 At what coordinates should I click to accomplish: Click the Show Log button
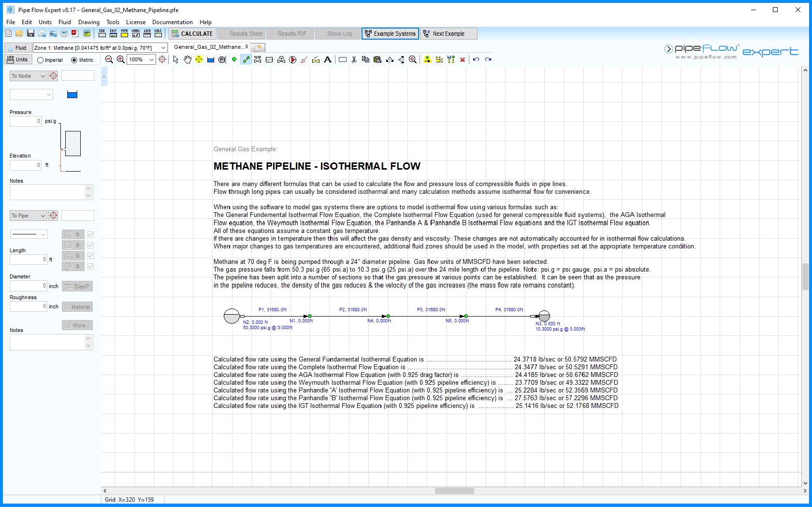tap(339, 33)
